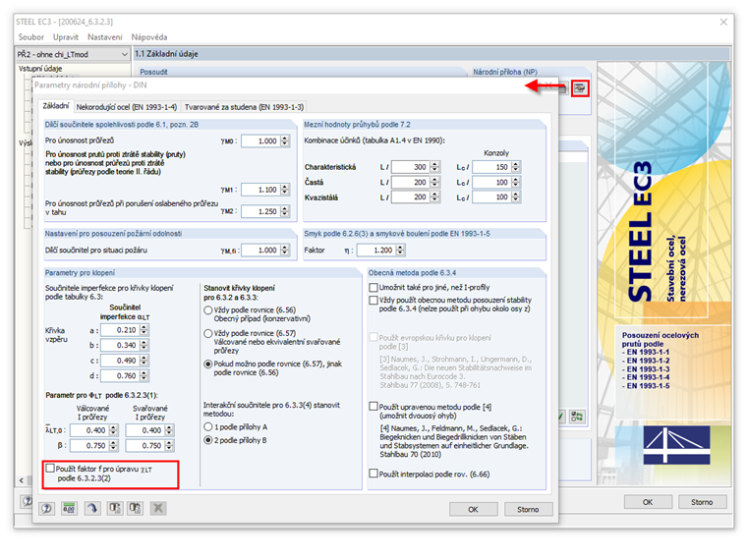The width and height of the screenshot is (747, 560).
Task: Select '2 podle přílohy B' method
Action: [208, 440]
